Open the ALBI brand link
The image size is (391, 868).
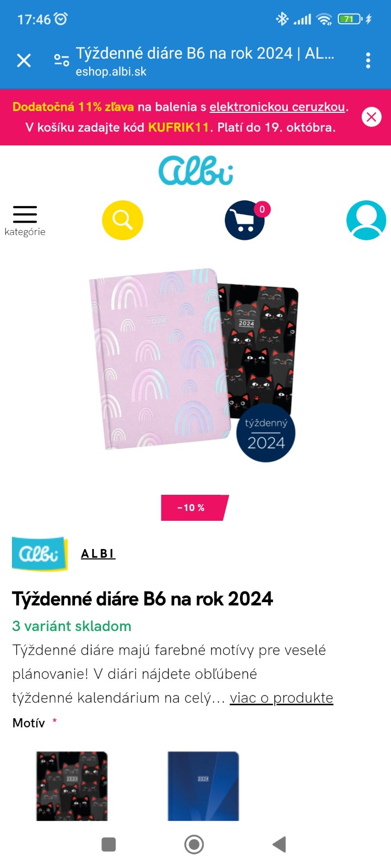(98, 553)
